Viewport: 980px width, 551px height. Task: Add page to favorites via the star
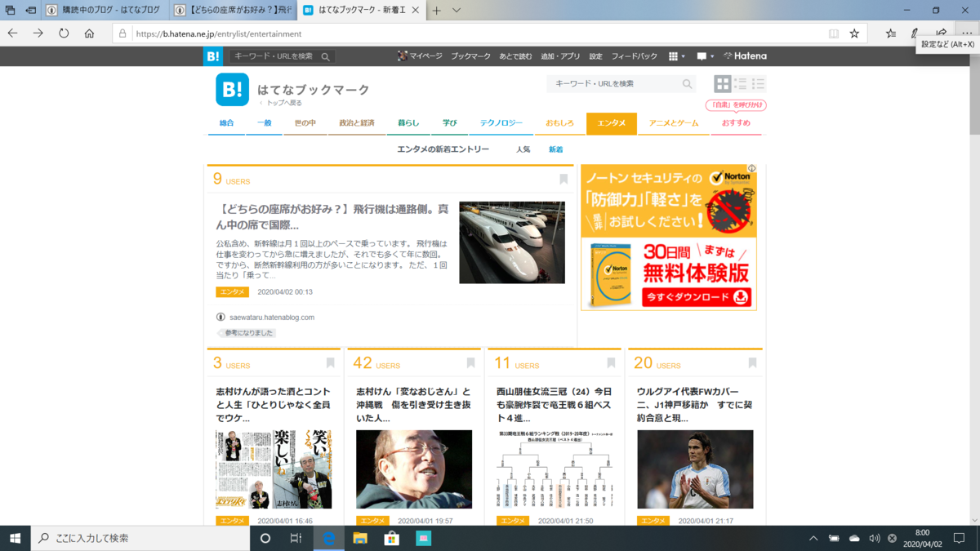coord(855,34)
